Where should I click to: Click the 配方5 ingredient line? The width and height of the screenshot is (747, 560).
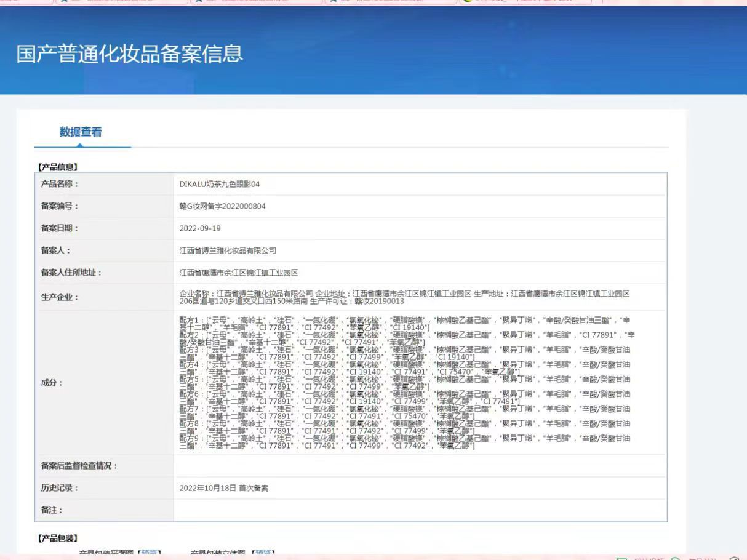pyautogui.click(x=405, y=383)
